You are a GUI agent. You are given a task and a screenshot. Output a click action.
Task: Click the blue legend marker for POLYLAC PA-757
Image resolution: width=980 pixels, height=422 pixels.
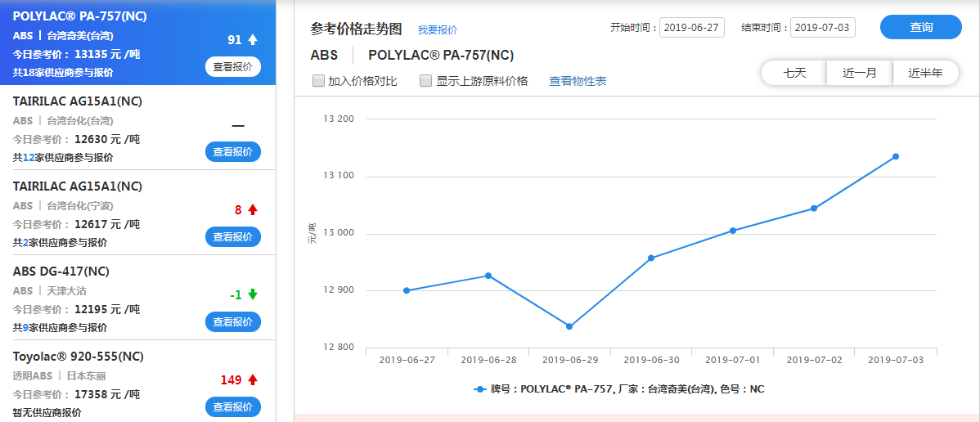[x=480, y=388]
